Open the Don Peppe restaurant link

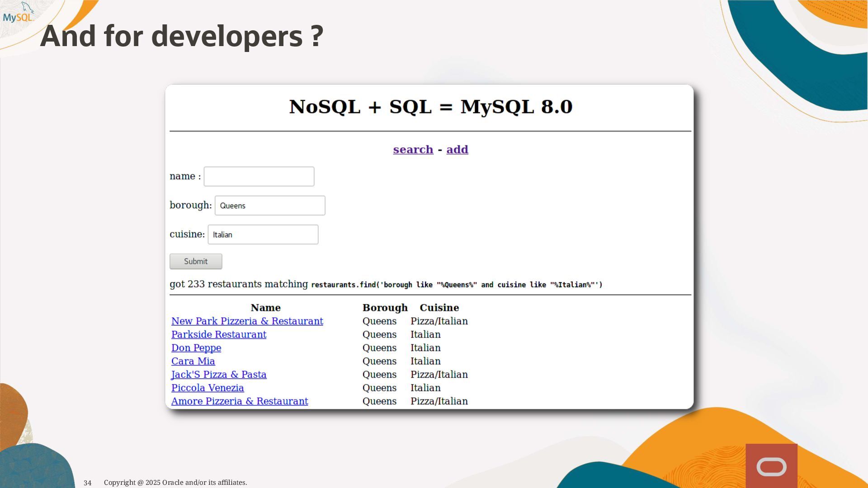pos(196,348)
